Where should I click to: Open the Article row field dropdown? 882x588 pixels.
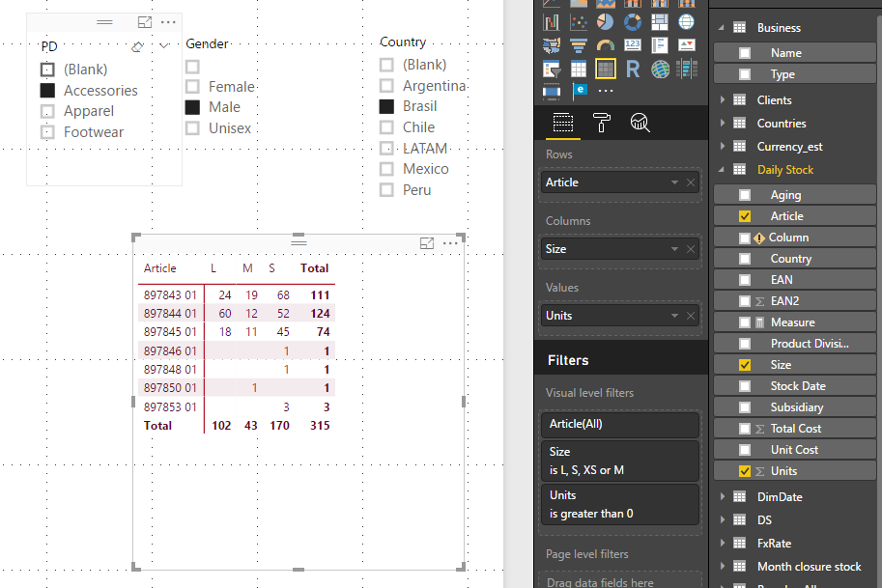(x=674, y=182)
